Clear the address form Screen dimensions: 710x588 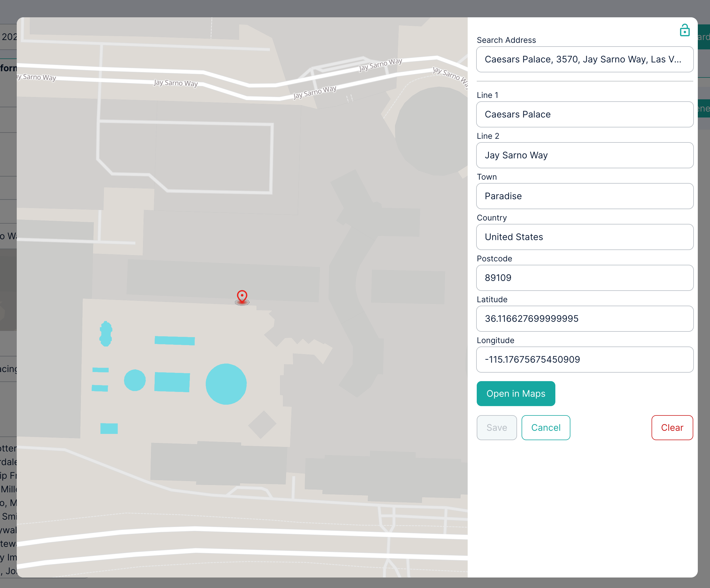tap(672, 428)
